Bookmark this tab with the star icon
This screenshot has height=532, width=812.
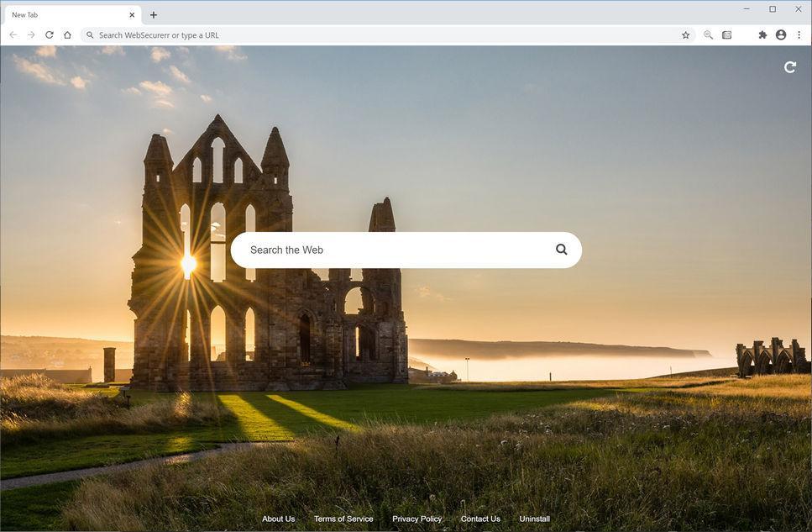pos(686,34)
